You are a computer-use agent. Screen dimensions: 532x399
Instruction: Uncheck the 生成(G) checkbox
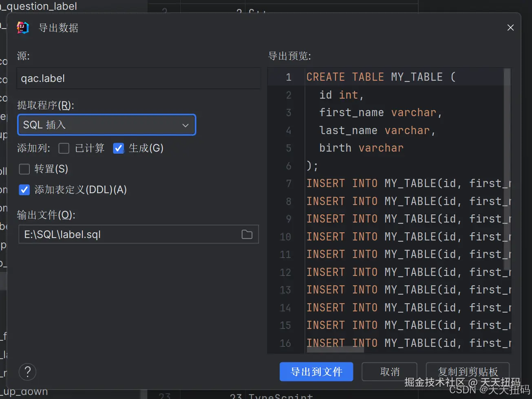pos(119,148)
